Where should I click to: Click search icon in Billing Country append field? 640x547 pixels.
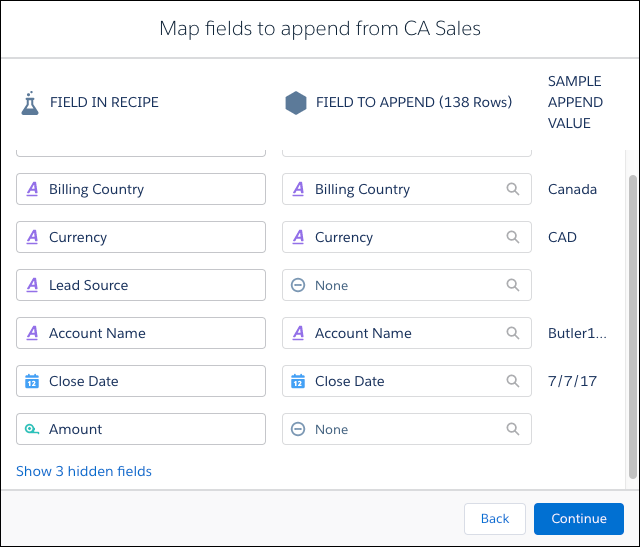pyautogui.click(x=513, y=189)
